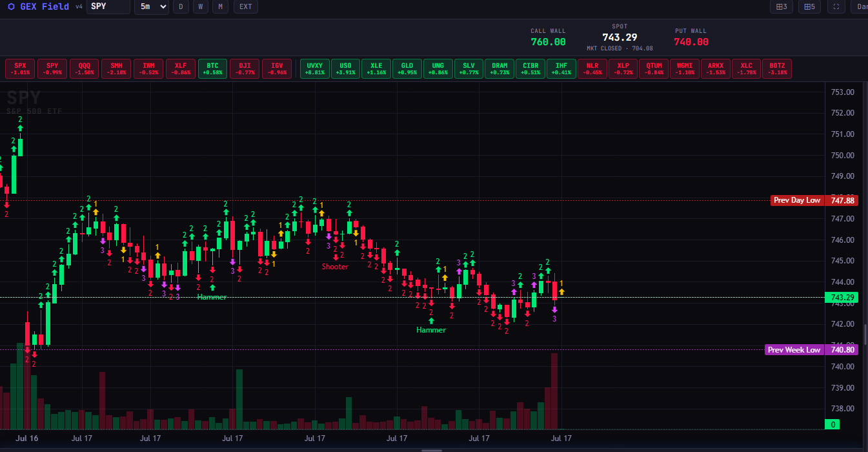The width and height of the screenshot is (868, 452).
Task: Click the Spot price 743.29
Action: point(620,37)
